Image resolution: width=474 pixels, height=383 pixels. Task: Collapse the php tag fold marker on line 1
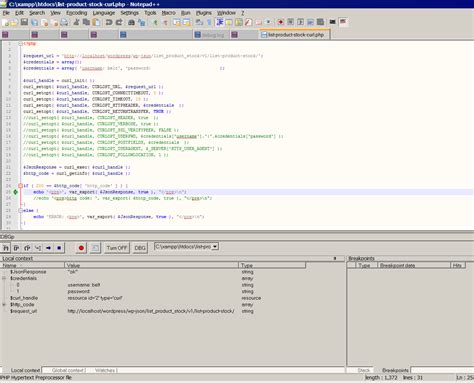coord(21,44)
